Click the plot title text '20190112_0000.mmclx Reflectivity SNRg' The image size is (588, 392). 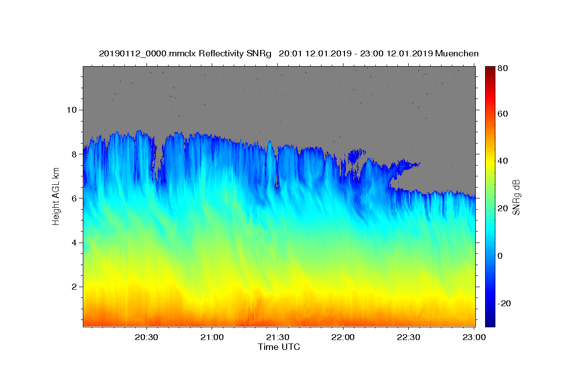pyautogui.click(x=185, y=53)
